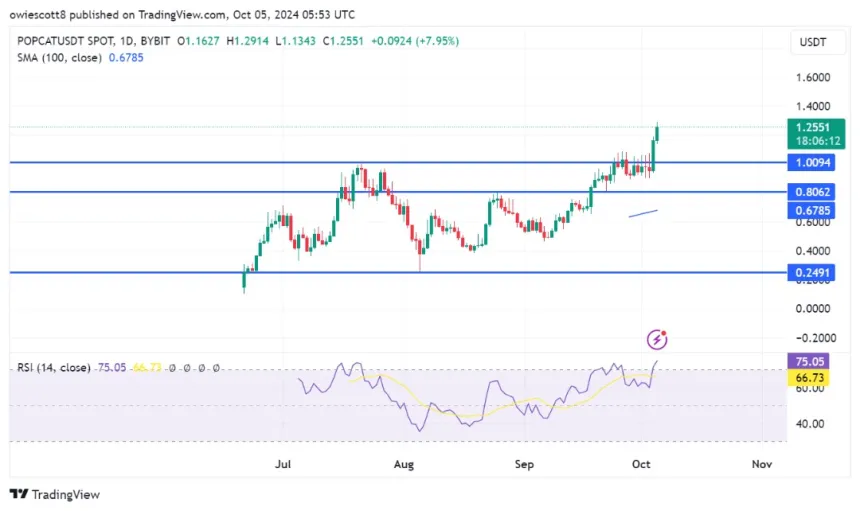This screenshot has height=511, width=860.
Task: Click the Aug label on the time axis
Action: click(x=402, y=464)
